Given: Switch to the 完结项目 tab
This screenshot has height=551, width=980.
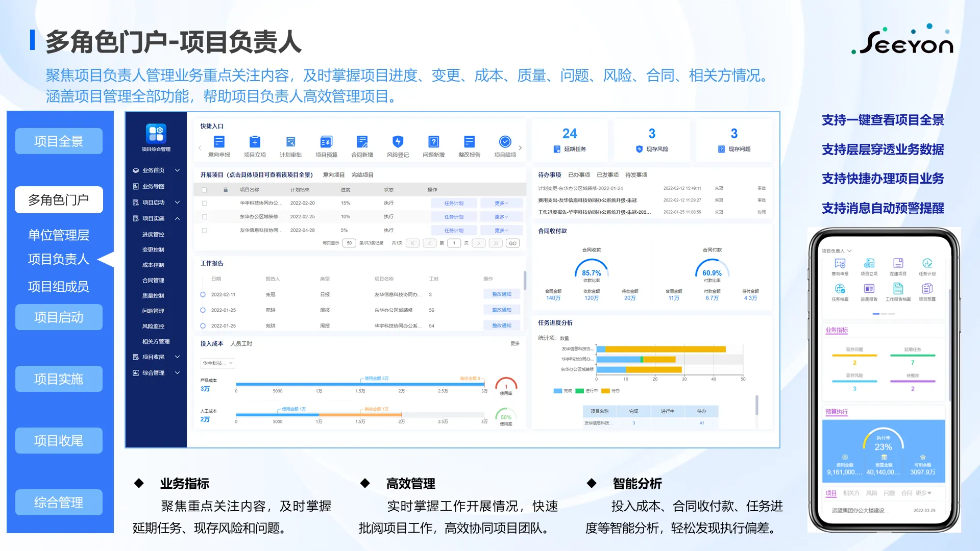Looking at the screenshot, I should (x=362, y=175).
